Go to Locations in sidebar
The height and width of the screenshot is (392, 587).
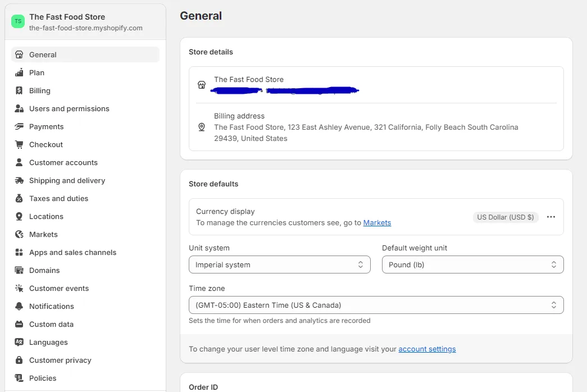[85, 216]
